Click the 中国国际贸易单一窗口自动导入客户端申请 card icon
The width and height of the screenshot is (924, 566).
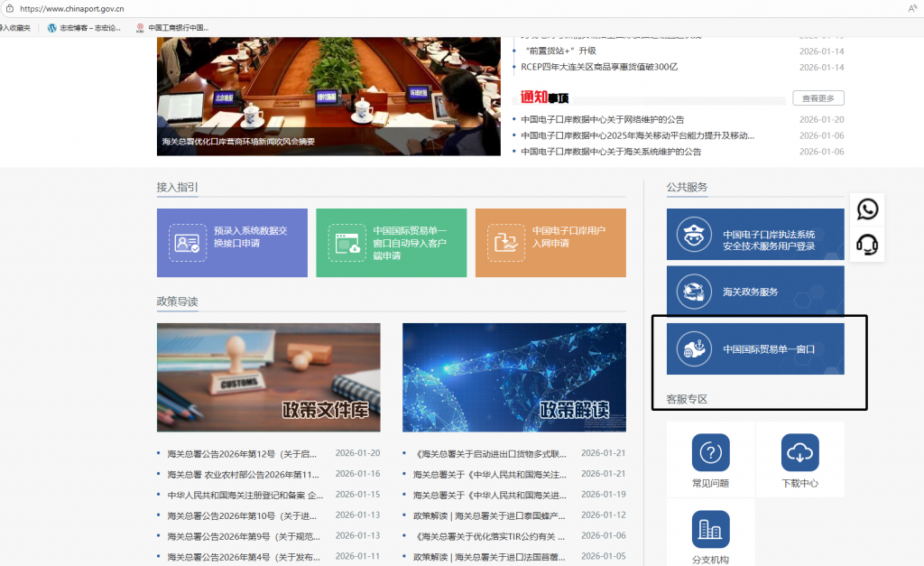[x=347, y=243]
